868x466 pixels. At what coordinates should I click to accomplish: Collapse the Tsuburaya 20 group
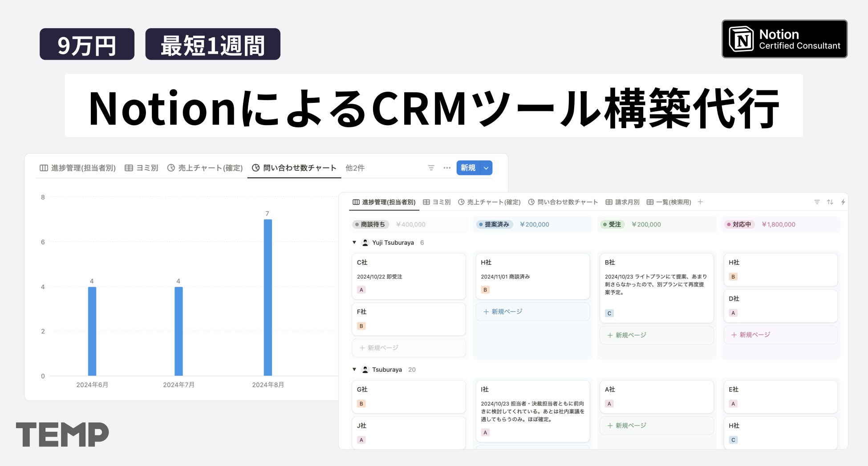coord(354,369)
